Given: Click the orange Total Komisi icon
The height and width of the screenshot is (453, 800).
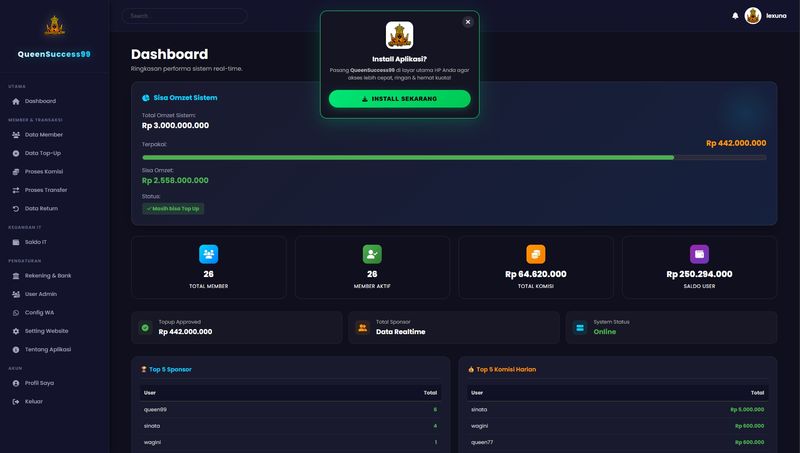Looking at the screenshot, I should click(x=536, y=254).
